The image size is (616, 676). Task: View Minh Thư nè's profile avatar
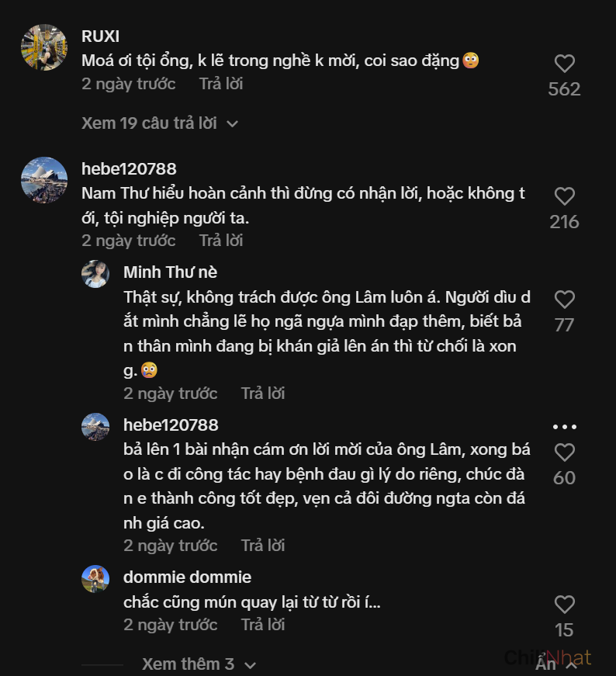[x=95, y=274]
